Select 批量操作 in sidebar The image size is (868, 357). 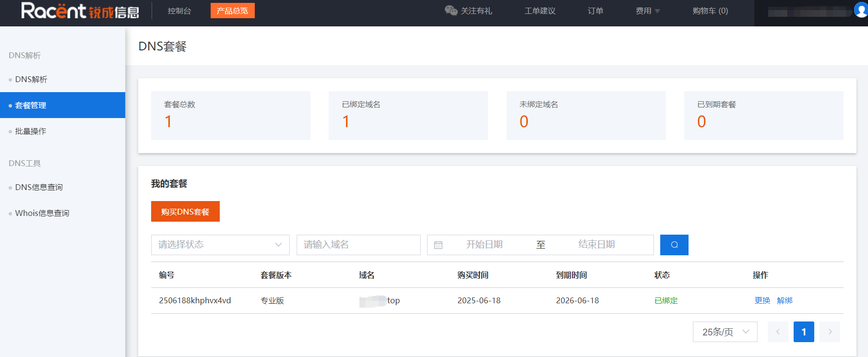click(x=31, y=131)
